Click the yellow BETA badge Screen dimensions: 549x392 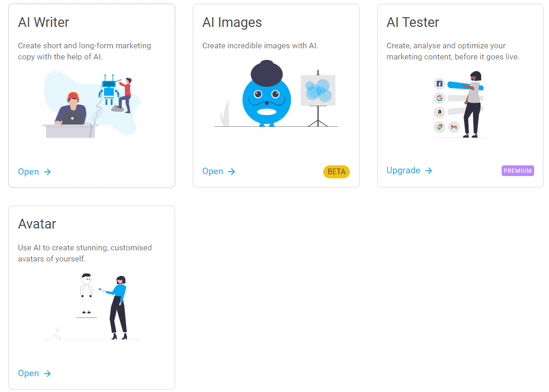click(336, 171)
